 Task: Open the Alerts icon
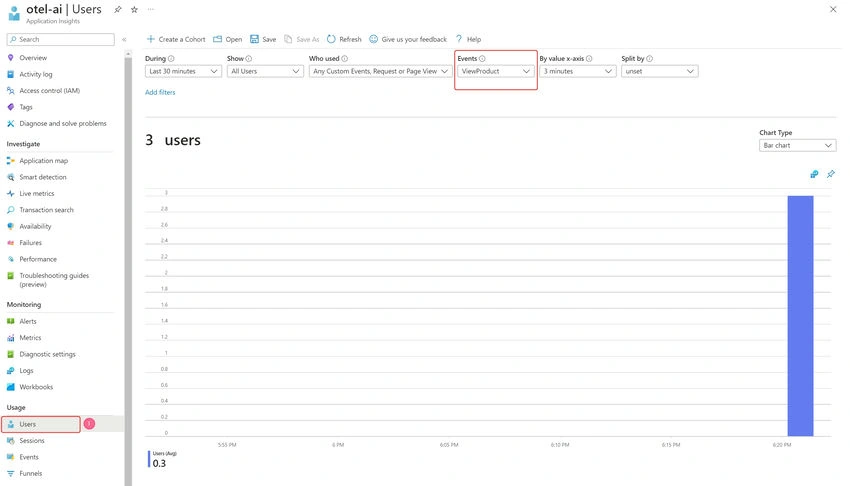10,321
